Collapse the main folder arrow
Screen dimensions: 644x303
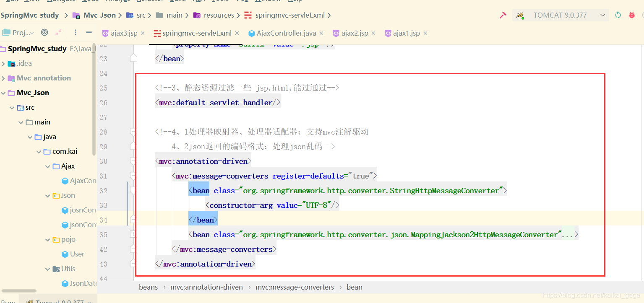[x=21, y=122]
